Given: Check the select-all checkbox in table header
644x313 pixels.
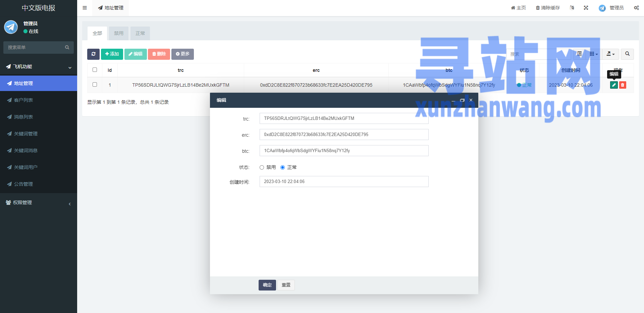Looking at the screenshot, I should coord(95,70).
